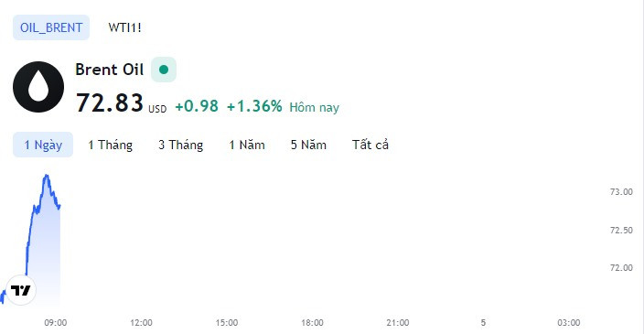Click the Brent Oil drop logo icon
This screenshot has height=334, width=644.
pos(38,87)
